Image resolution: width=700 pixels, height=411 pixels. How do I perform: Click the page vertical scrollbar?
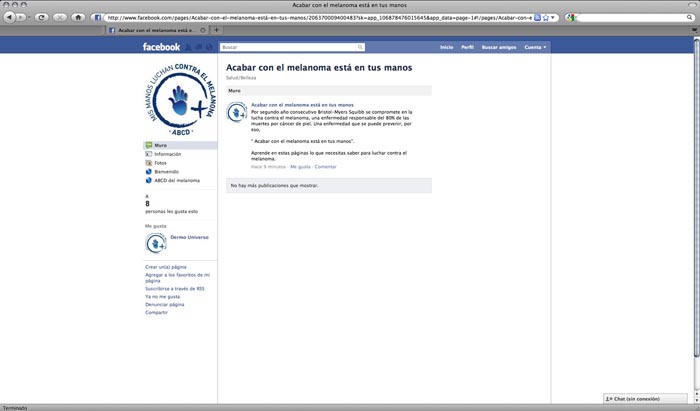point(696,196)
